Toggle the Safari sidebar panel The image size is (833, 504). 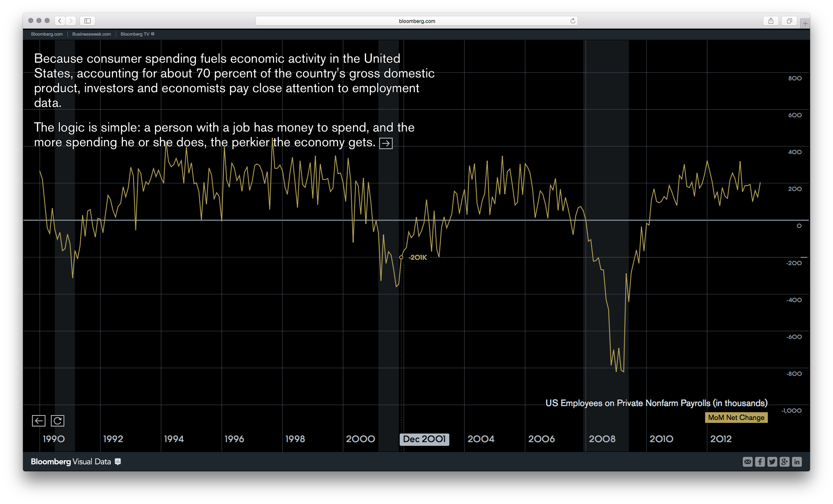(x=87, y=20)
